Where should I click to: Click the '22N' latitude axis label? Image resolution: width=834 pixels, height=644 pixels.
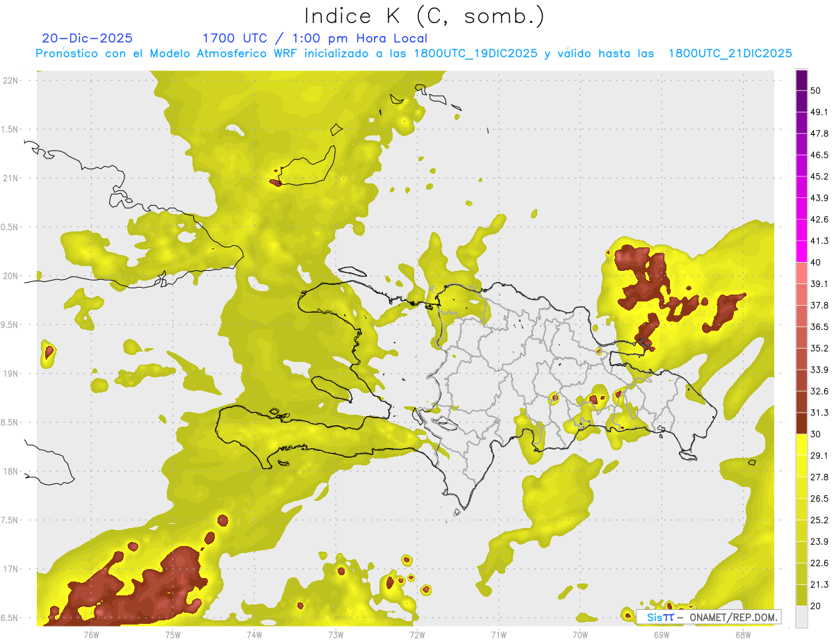click(x=10, y=80)
